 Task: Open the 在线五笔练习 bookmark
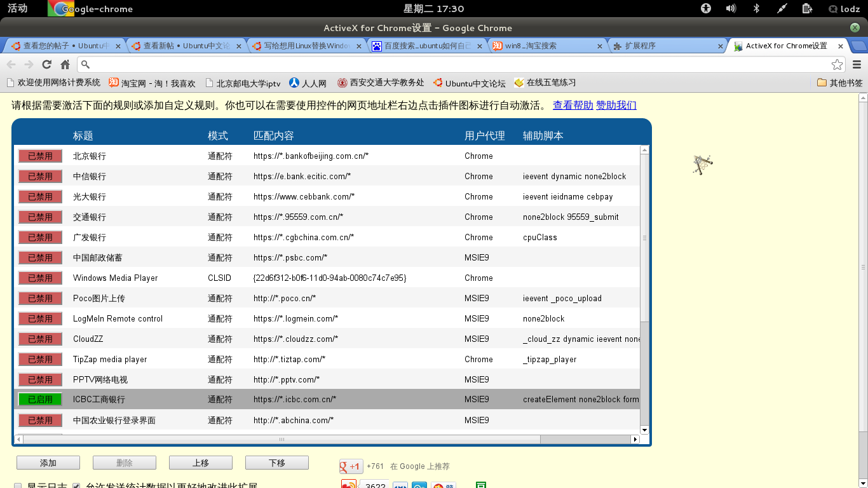tap(545, 83)
